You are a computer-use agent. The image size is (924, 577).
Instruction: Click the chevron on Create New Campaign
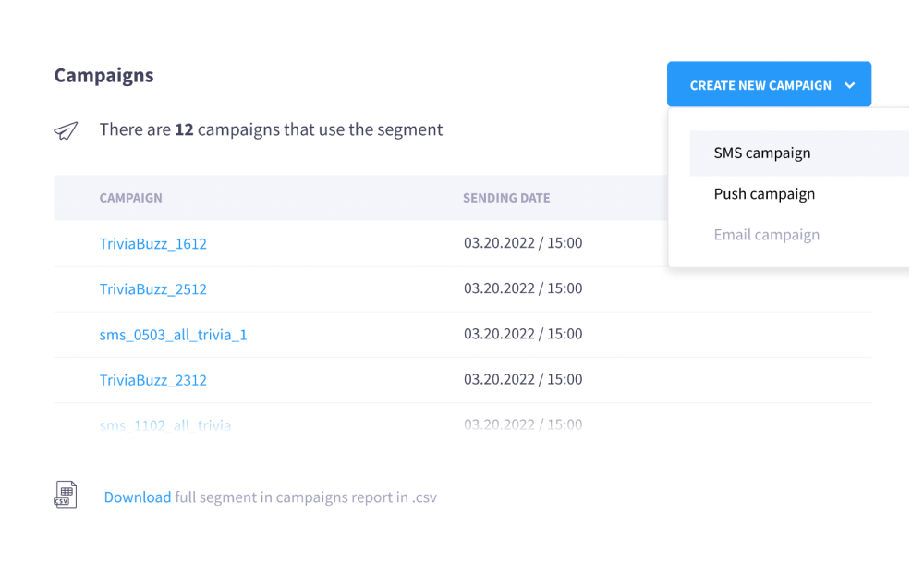pyautogui.click(x=850, y=86)
